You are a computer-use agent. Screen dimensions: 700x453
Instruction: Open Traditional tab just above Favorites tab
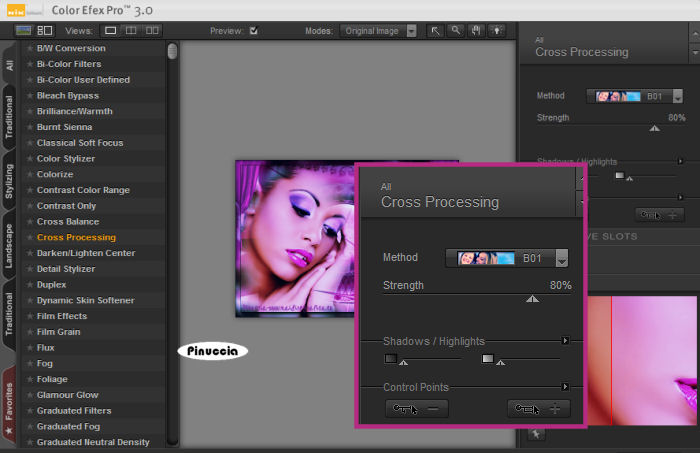(x=9, y=314)
